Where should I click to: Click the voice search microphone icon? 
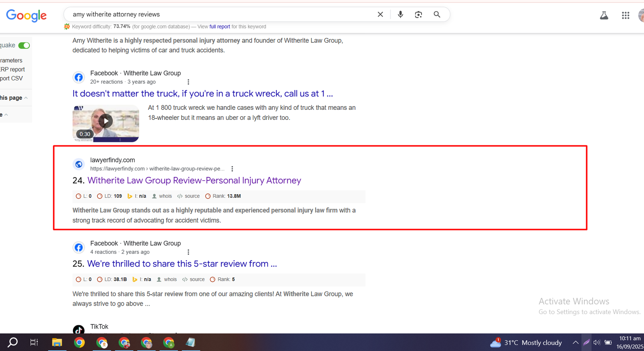pos(400,14)
